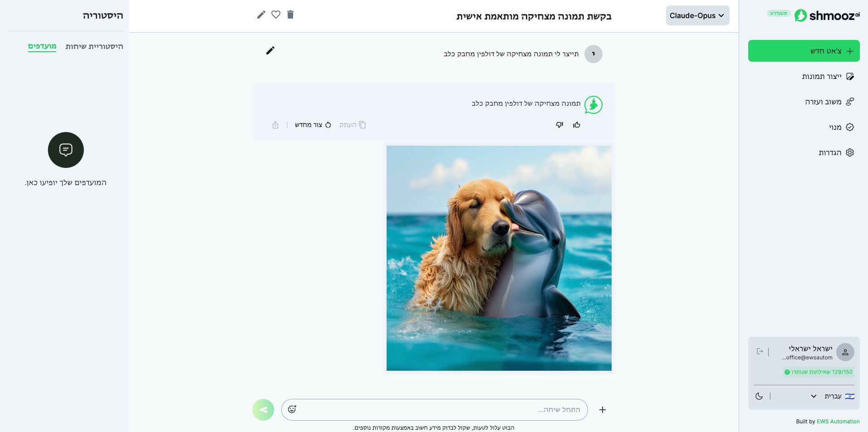Give the response a thumbs up

pos(577,125)
